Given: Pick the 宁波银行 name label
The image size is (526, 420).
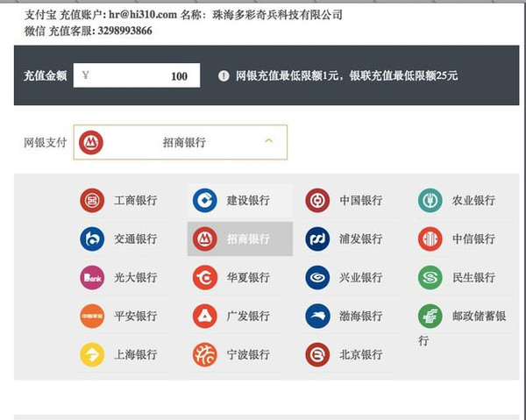Looking at the screenshot, I should click(248, 354).
